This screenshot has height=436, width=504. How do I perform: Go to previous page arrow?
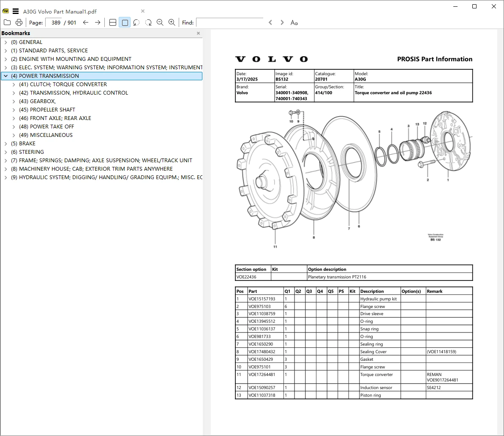coord(85,22)
